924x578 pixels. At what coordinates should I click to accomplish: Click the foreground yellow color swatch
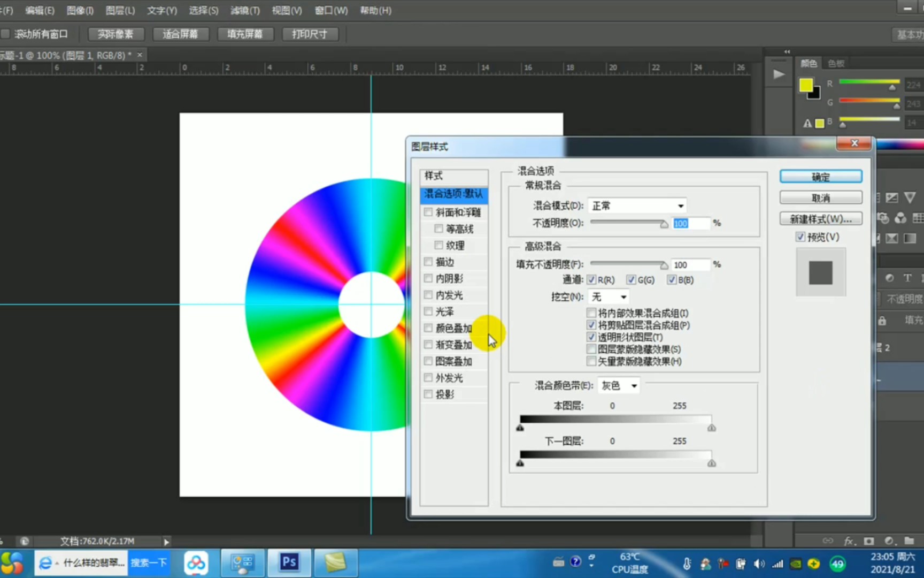pyautogui.click(x=806, y=85)
